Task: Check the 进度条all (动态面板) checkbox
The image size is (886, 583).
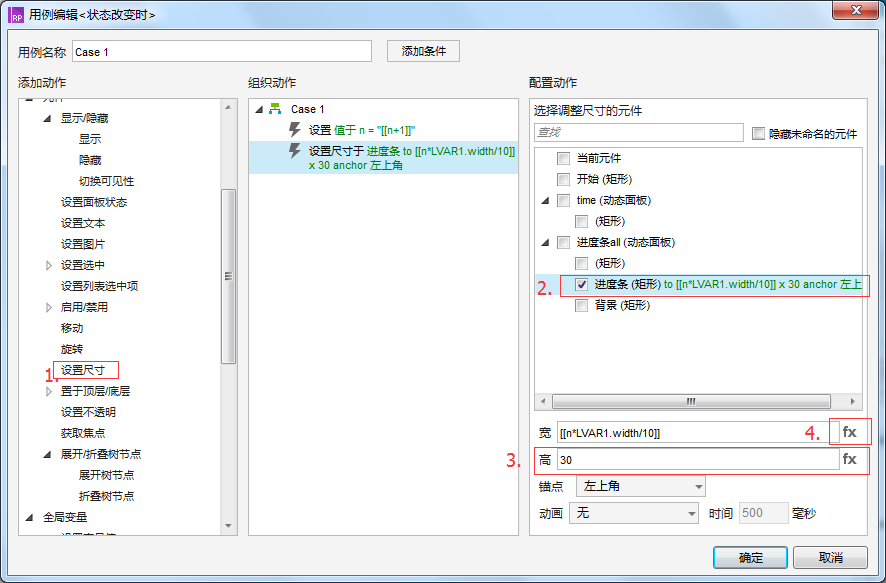Action: click(x=563, y=242)
